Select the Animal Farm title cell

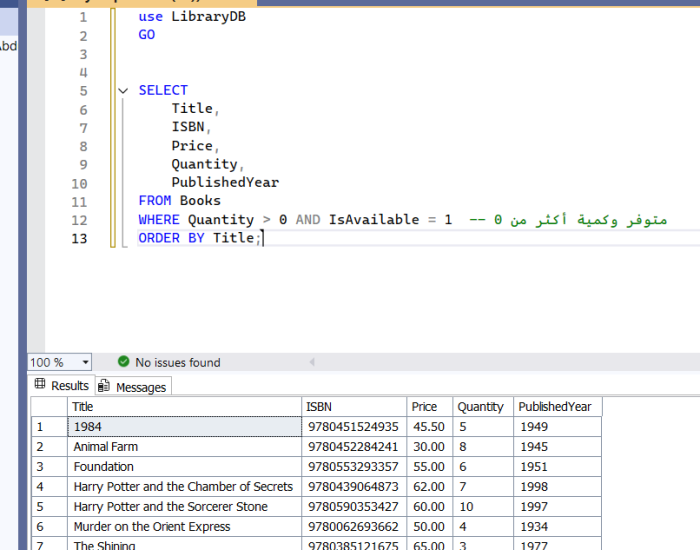[184, 447]
